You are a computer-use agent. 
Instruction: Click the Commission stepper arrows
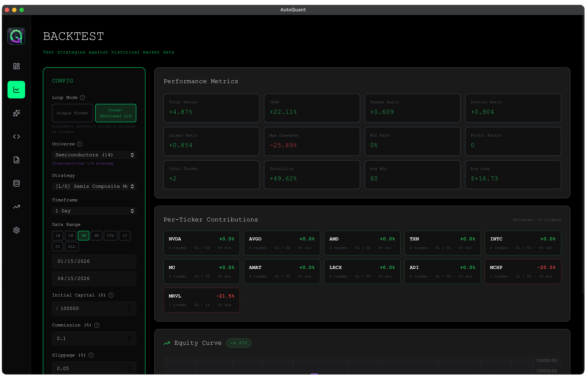click(x=129, y=338)
